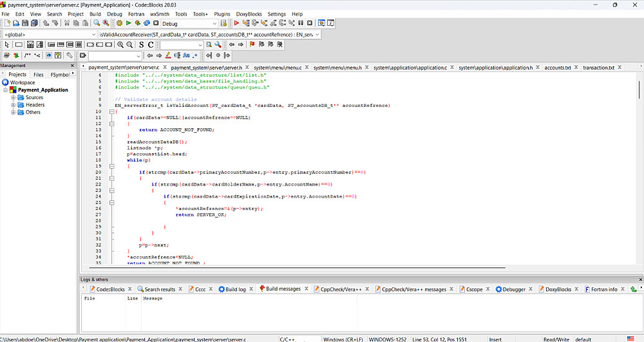The height and width of the screenshot is (342, 644).
Task: Open the DoxyBlocks menu
Action: point(249,14)
